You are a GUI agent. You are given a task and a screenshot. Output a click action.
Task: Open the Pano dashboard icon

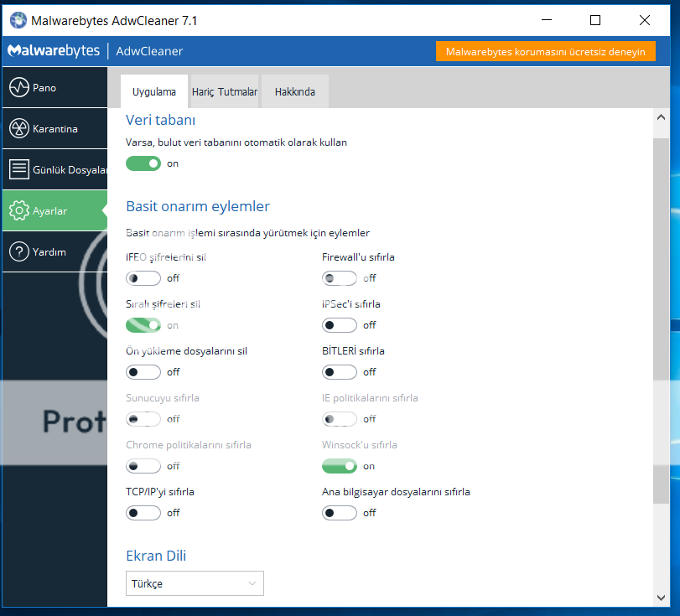(x=18, y=88)
